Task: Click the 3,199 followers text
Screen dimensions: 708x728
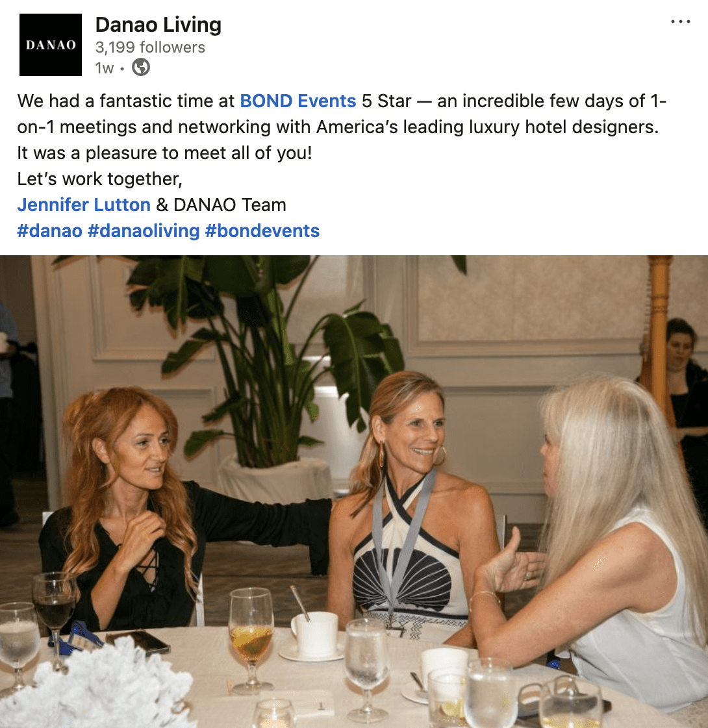Action: (x=150, y=47)
